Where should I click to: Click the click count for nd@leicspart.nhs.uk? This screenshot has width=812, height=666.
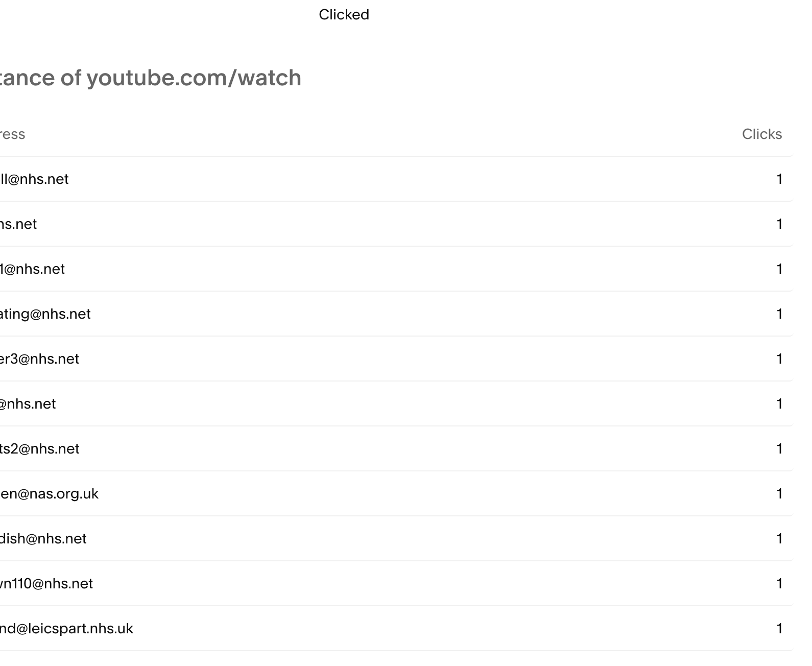click(x=779, y=628)
